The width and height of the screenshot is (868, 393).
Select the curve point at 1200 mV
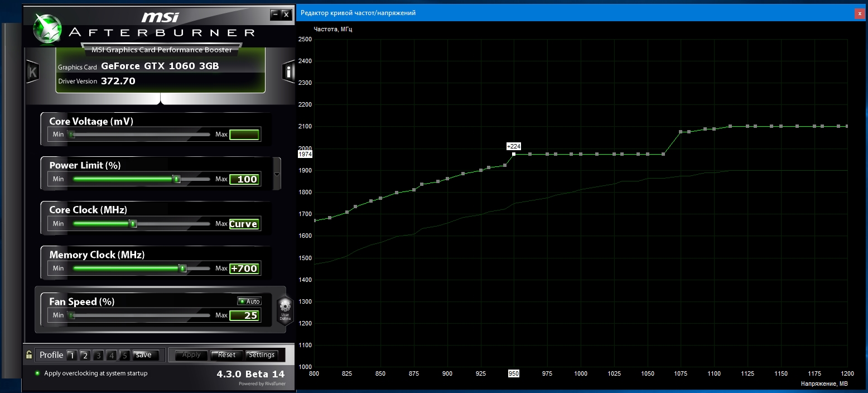(847, 126)
